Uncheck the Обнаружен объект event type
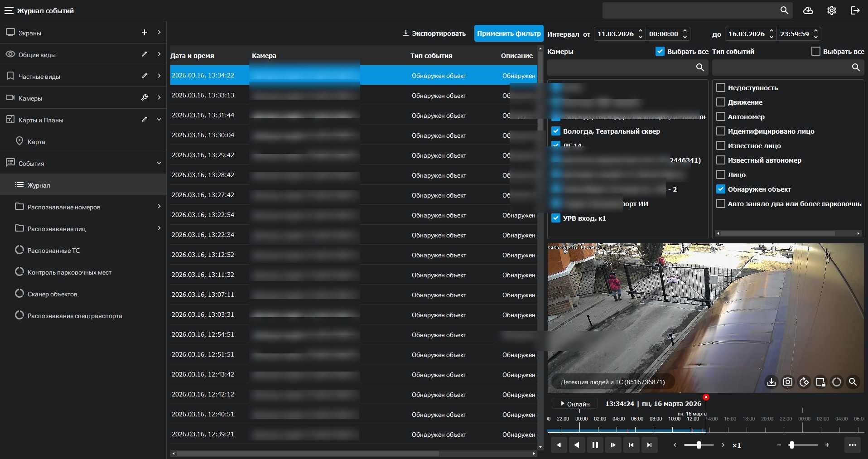This screenshot has width=868, height=459. (721, 189)
